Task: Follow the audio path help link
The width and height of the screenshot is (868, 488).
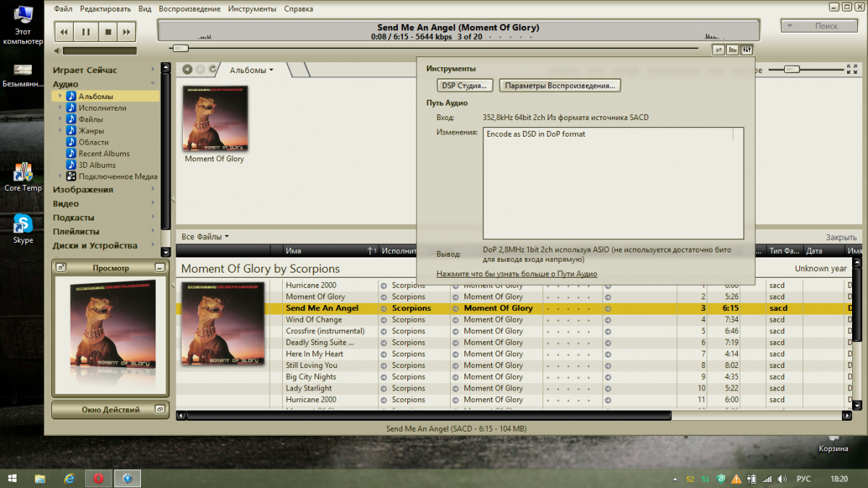Action: point(516,274)
